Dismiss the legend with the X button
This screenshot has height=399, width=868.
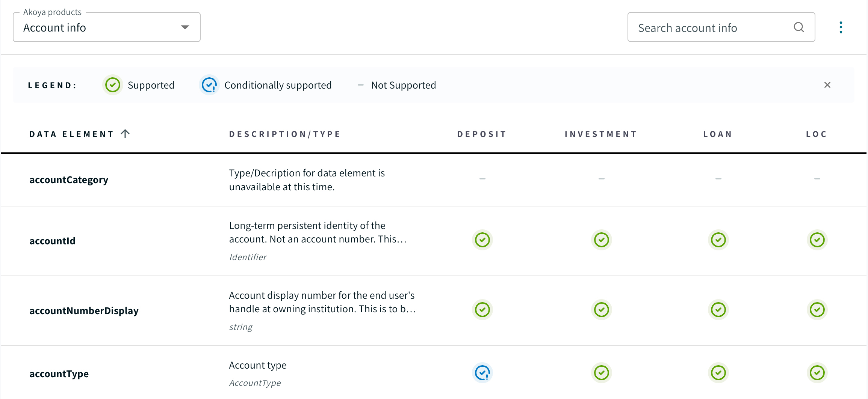click(827, 85)
